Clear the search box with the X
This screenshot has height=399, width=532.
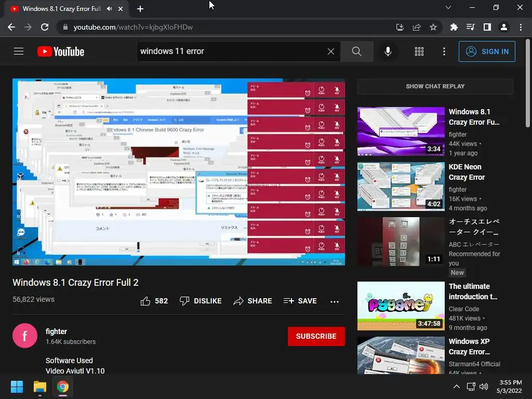coord(331,51)
